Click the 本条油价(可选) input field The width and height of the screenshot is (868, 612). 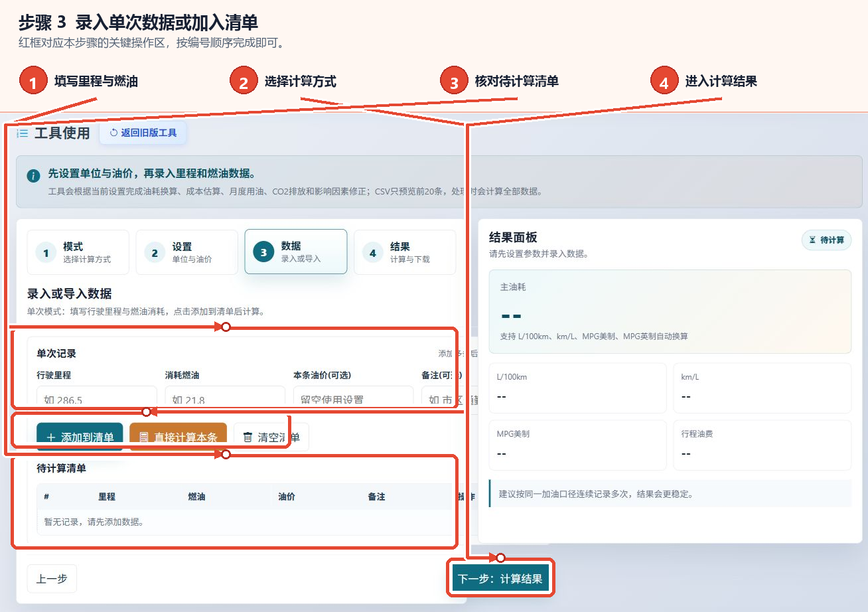[353, 397]
